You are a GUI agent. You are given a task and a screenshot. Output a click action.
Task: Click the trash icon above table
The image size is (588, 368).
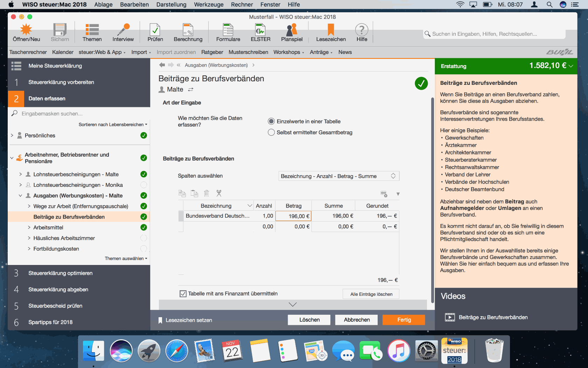click(206, 193)
